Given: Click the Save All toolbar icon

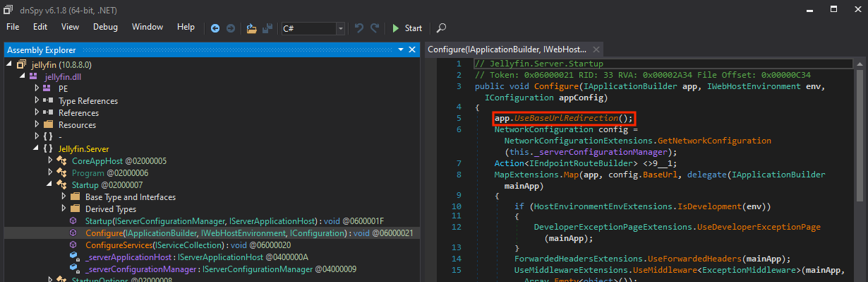Looking at the screenshot, I should pos(267,28).
